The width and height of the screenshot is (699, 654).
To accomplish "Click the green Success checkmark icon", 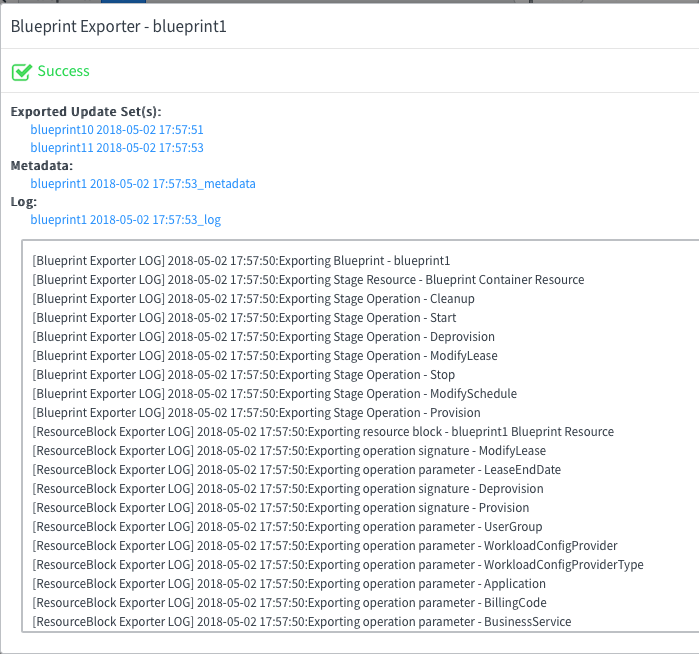I will pos(22,72).
